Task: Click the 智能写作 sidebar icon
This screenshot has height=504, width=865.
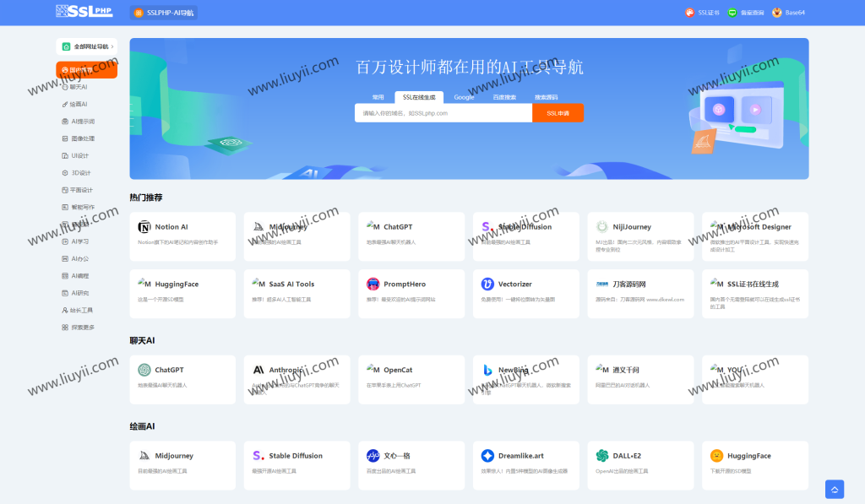Action: coord(65,208)
